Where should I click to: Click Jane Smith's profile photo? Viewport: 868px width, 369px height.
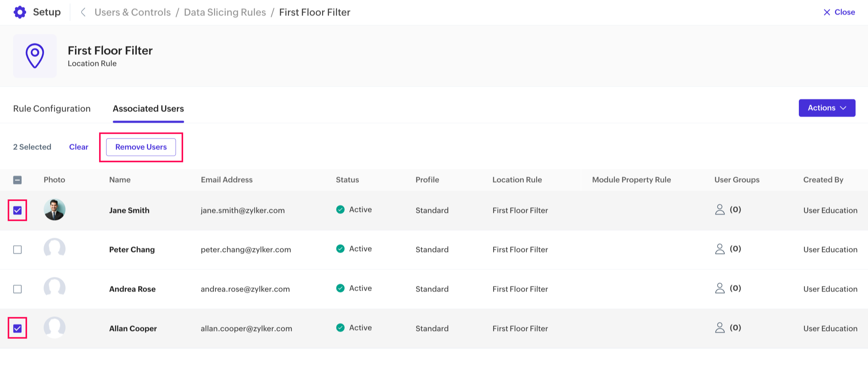pos(54,210)
